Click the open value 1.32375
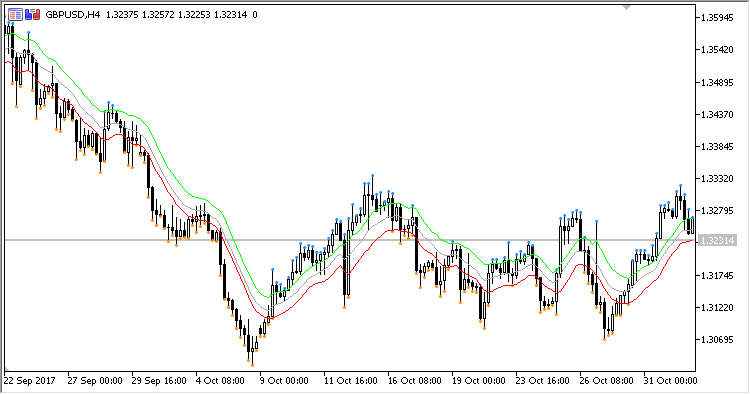This screenshot has height=394, width=750. tap(122, 15)
